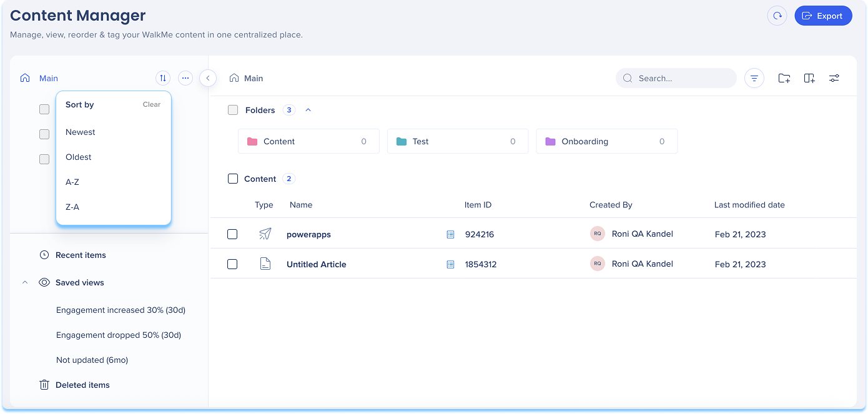Collapse the Saved views chevron
This screenshot has height=414, width=868.
(25, 282)
